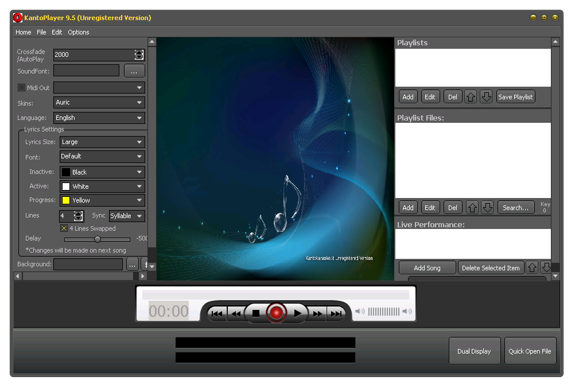Skip to next track in player
The width and height of the screenshot is (575, 392).
(336, 313)
